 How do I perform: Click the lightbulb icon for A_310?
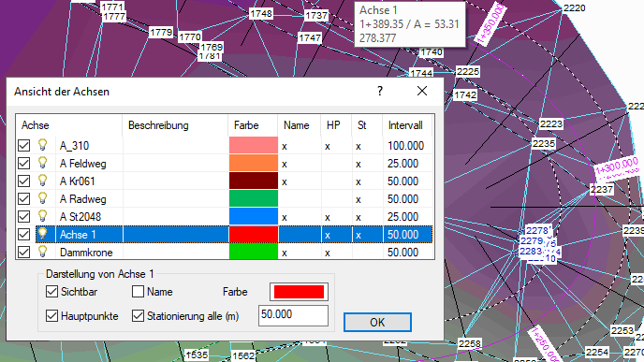click(x=42, y=145)
